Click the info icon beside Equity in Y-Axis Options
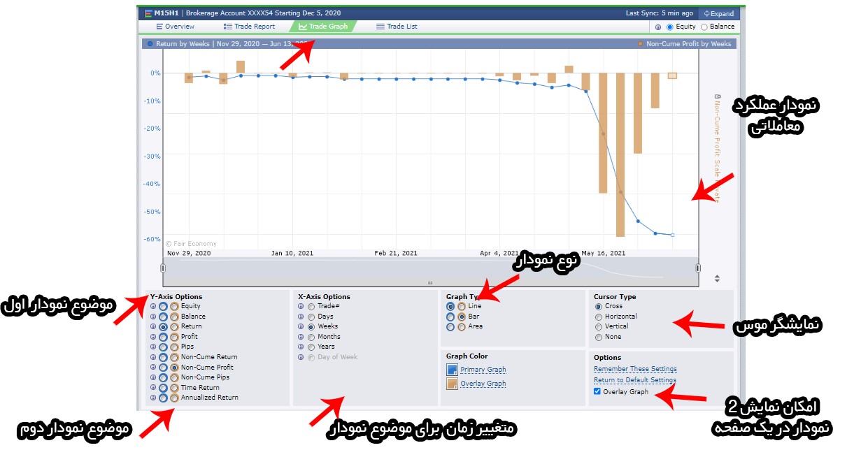This screenshot has height=457, width=868. pos(153,306)
